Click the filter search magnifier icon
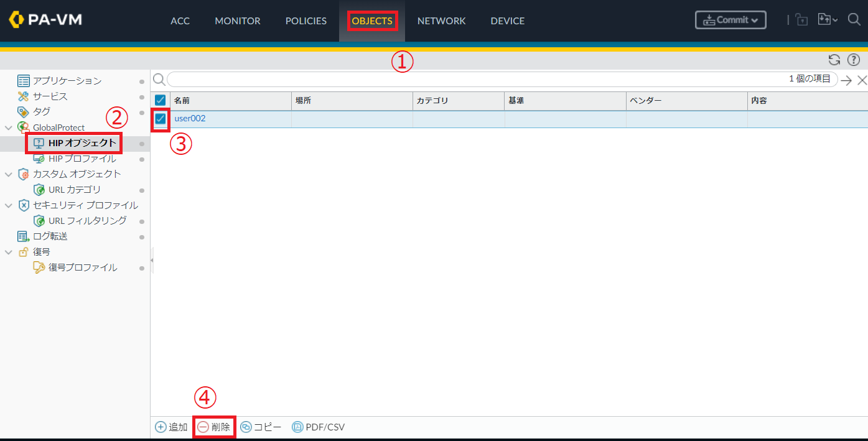Viewport: 868px width, 441px height. point(159,79)
